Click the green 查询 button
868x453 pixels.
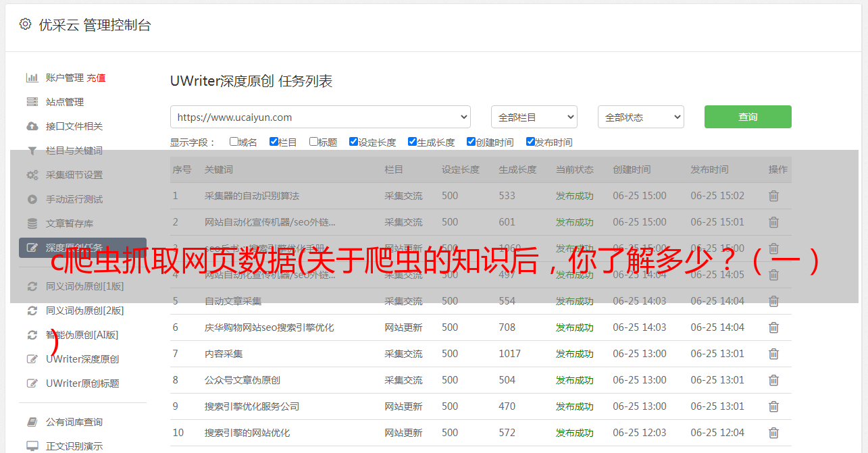[x=747, y=117]
